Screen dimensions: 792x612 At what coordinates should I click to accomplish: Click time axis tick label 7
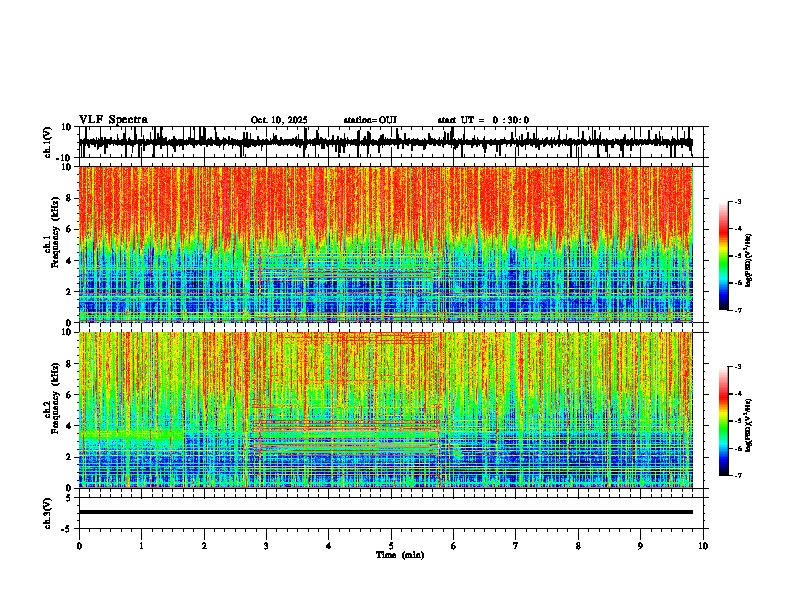pos(516,546)
